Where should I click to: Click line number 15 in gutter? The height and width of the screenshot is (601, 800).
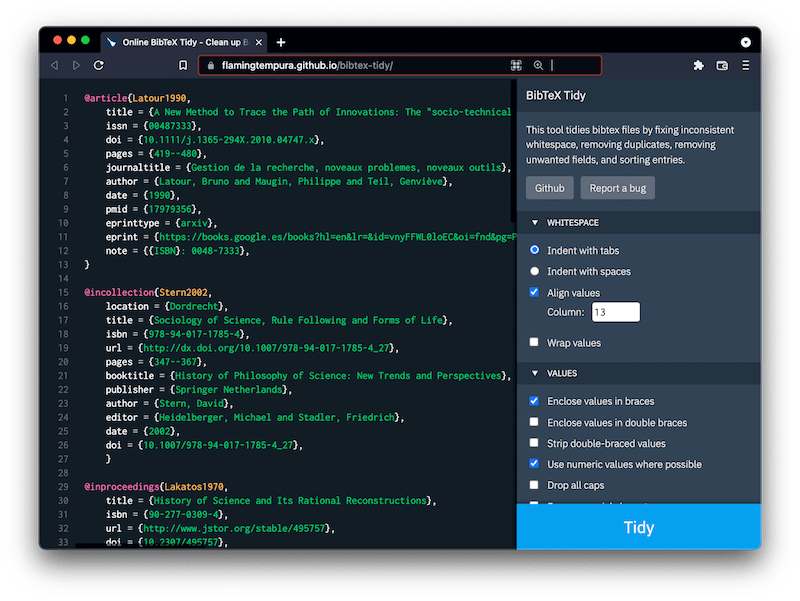click(63, 293)
